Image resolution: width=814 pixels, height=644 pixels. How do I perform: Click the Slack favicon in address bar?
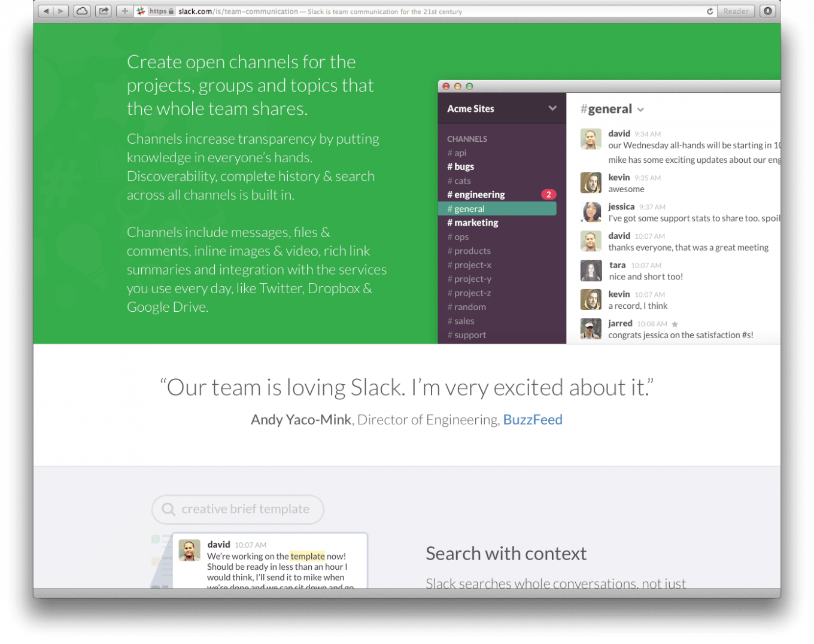tap(141, 11)
